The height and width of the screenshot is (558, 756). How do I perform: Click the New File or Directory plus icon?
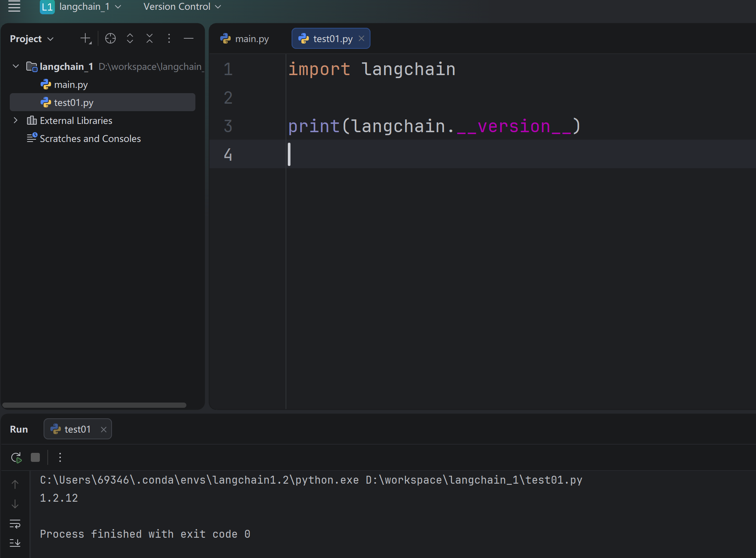(86, 38)
